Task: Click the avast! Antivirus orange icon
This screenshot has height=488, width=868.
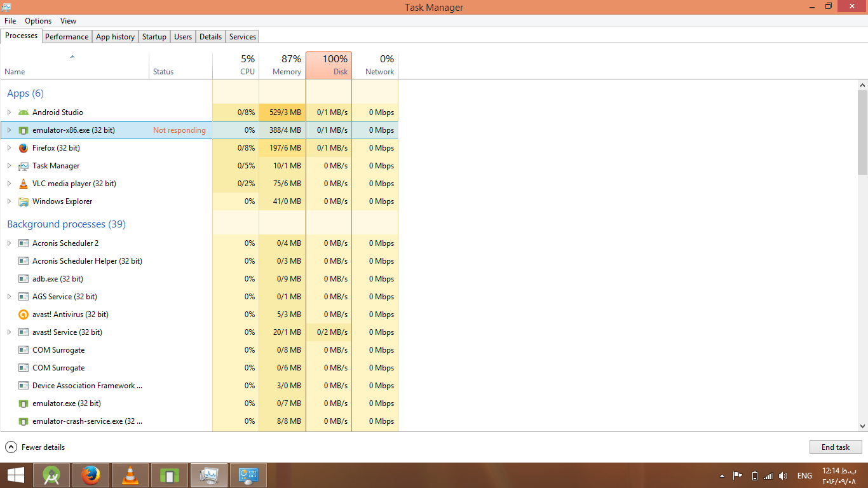Action: (x=24, y=315)
